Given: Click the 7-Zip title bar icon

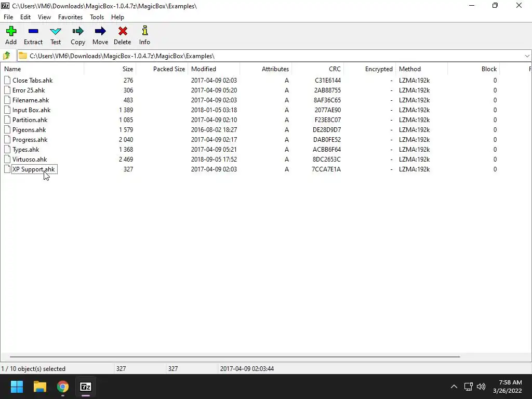Looking at the screenshot, I should point(5,6).
